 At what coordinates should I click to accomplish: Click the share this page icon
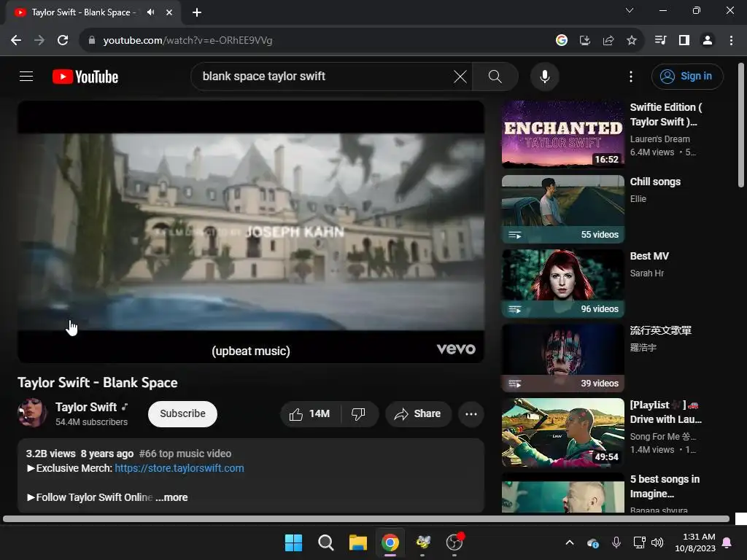pos(608,41)
